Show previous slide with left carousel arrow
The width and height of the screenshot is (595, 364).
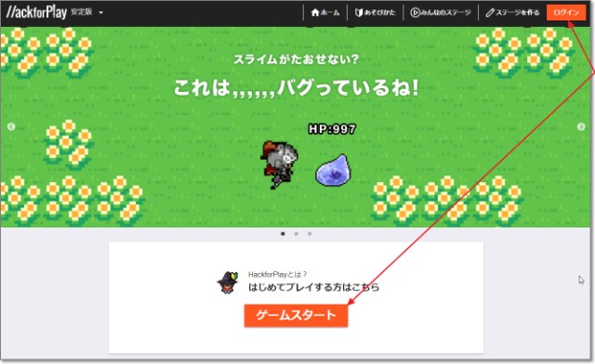click(x=11, y=126)
